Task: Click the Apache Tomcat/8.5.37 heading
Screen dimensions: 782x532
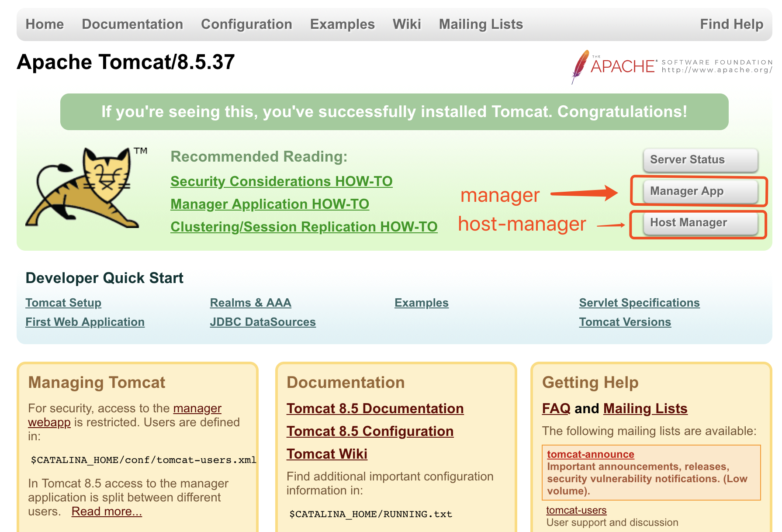Action: [x=126, y=62]
